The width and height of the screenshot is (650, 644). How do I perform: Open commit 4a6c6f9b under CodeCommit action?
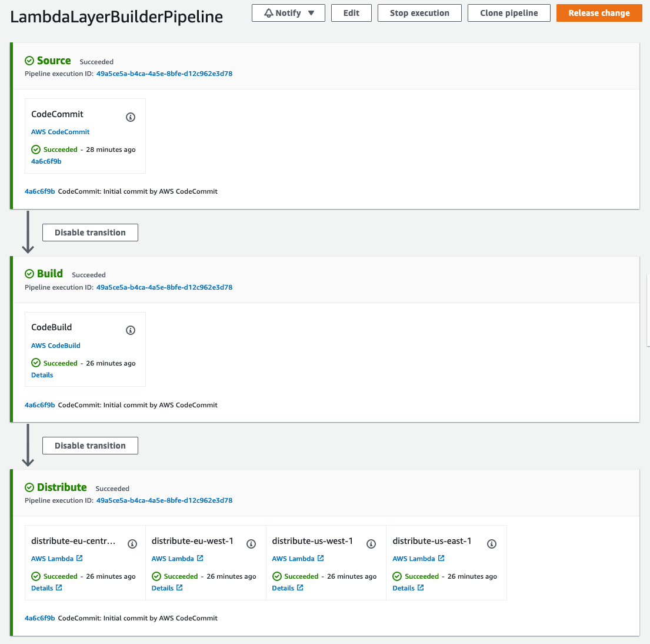(x=46, y=161)
